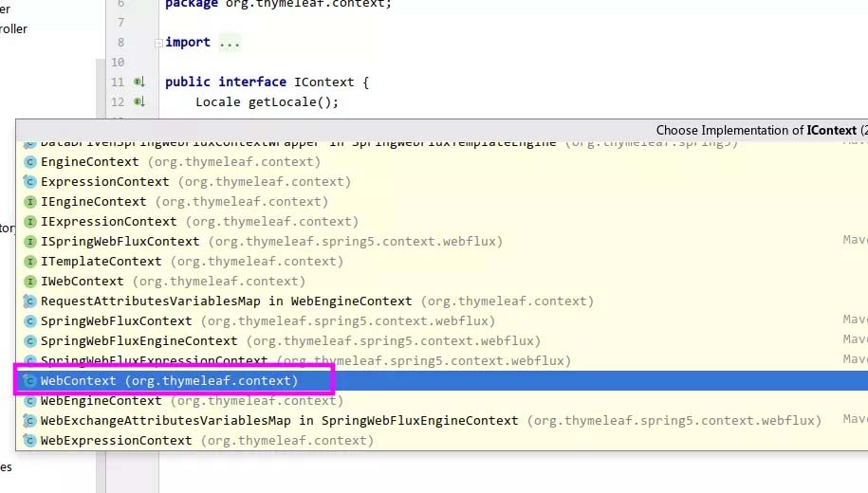This screenshot has height=493, width=868.
Task: Choose IEngineContext from the list
Action: (x=442, y=202)
